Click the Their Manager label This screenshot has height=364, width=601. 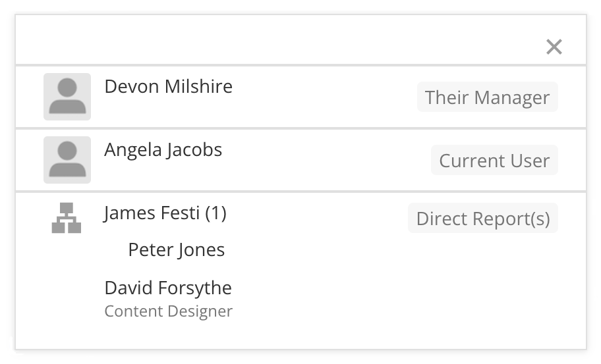coord(487,97)
